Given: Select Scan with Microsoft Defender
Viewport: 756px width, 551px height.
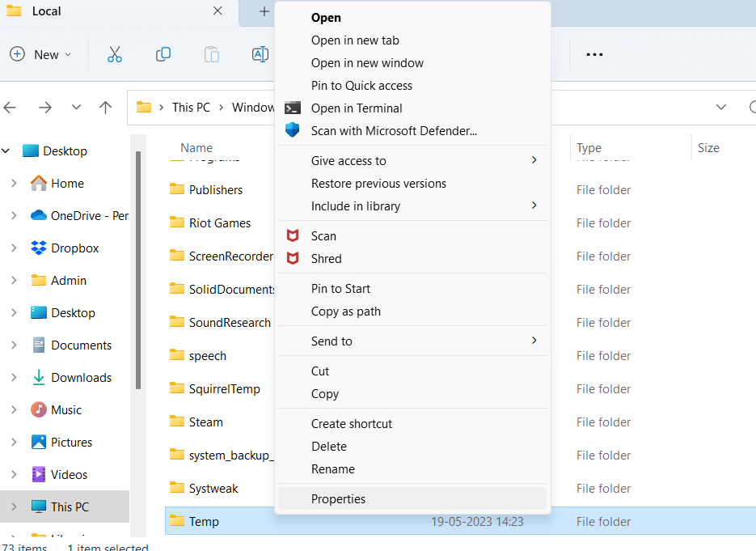Looking at the screenshot, I should [394, 130].
